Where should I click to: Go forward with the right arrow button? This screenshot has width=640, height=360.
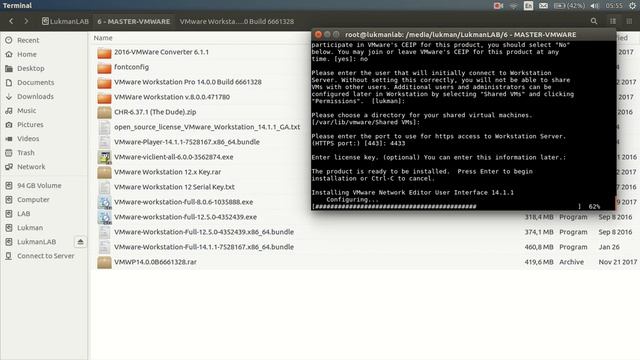(26, 21)
